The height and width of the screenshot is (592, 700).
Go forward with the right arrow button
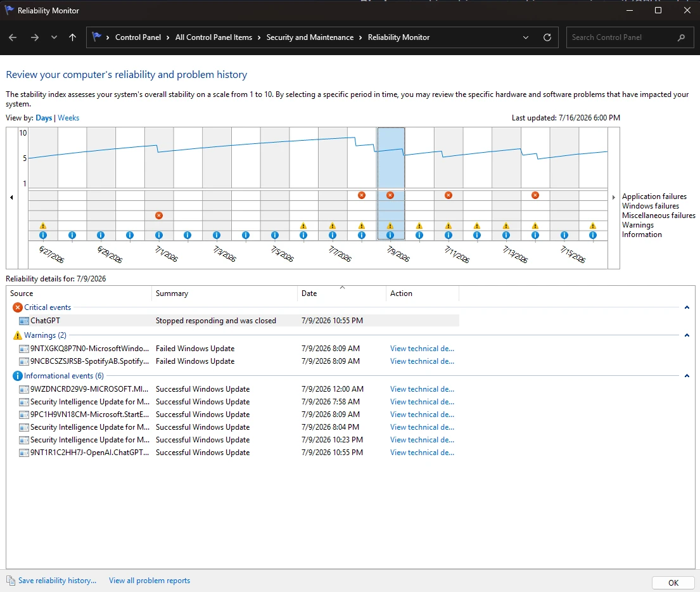pos(34,37)
